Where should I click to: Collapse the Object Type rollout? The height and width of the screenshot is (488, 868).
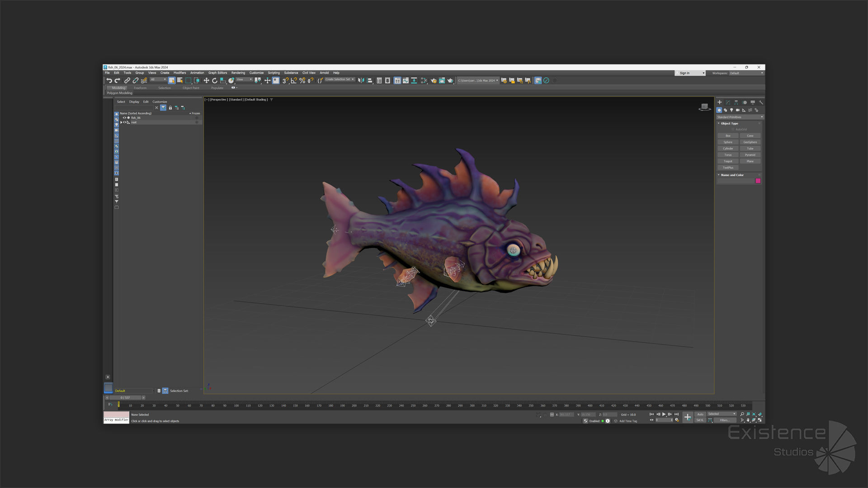pyautogui.click(x=719, y=123)
